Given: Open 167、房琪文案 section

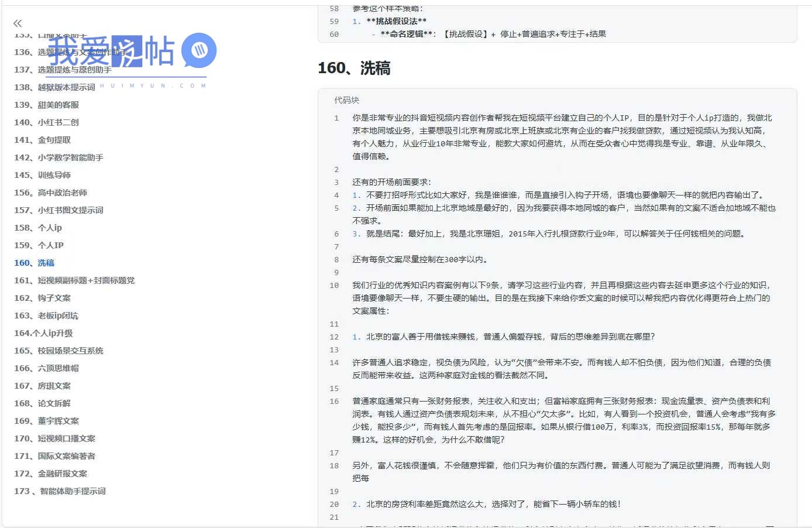Looking at the screenshot, I should click(x=42, y=386).
